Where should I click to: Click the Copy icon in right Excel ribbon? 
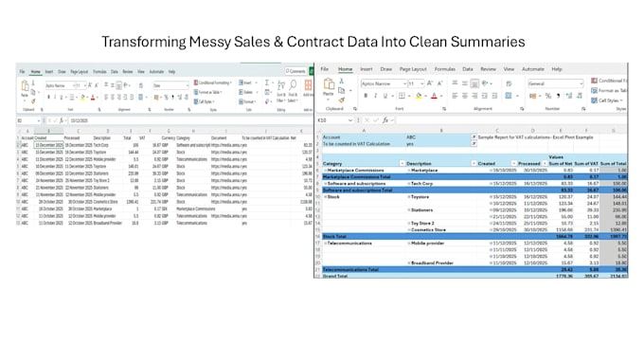(341, 90)
